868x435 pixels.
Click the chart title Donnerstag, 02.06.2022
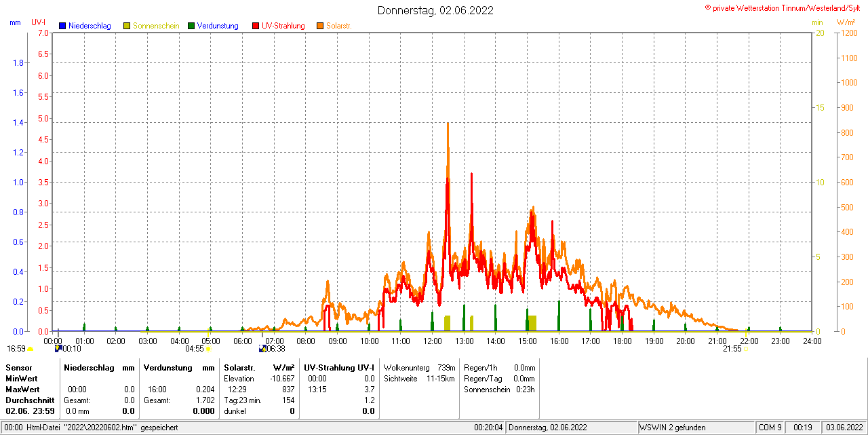(435, 10)
